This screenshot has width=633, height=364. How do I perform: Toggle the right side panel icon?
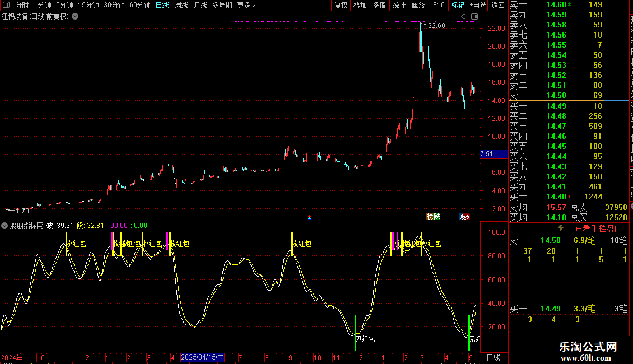[x=474, y=17]
